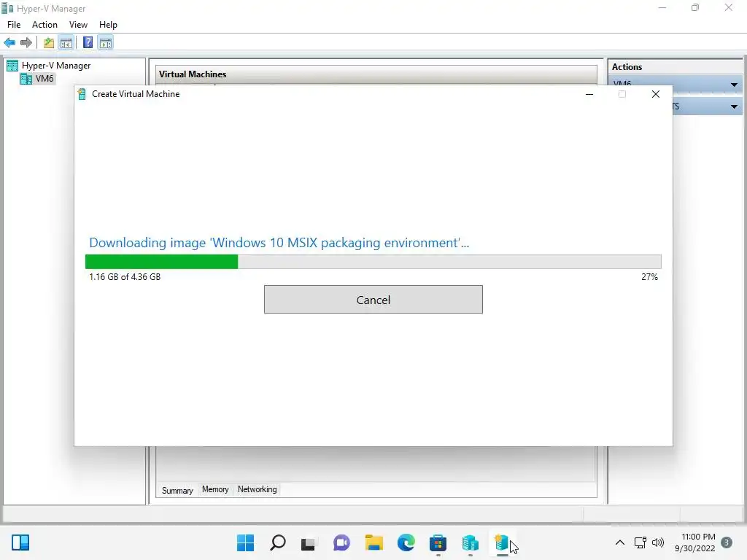Viewport: 747px width, 560px height.
Task: Switch to the Memory tab
Action: click(215, 489)
